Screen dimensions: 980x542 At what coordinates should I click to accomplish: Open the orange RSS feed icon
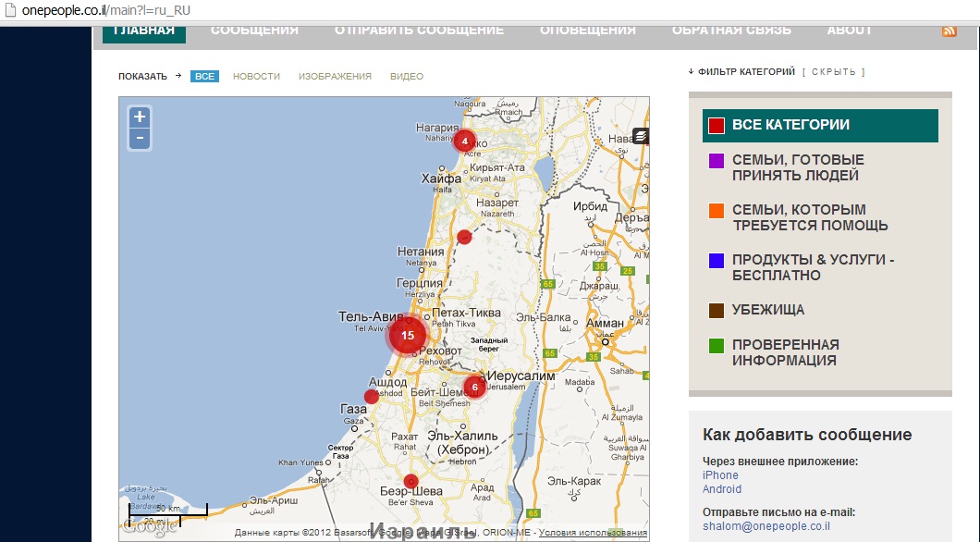pyautogui.click(x=949, y=31)
